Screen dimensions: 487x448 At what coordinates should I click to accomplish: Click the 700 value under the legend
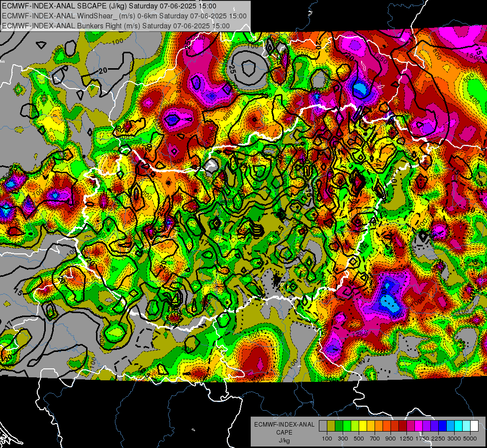375,439
